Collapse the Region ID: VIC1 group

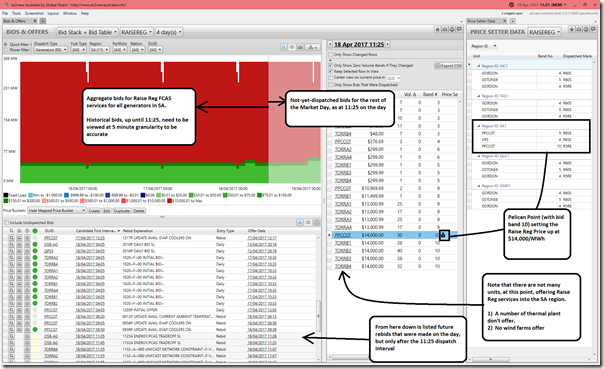(479, 66)
